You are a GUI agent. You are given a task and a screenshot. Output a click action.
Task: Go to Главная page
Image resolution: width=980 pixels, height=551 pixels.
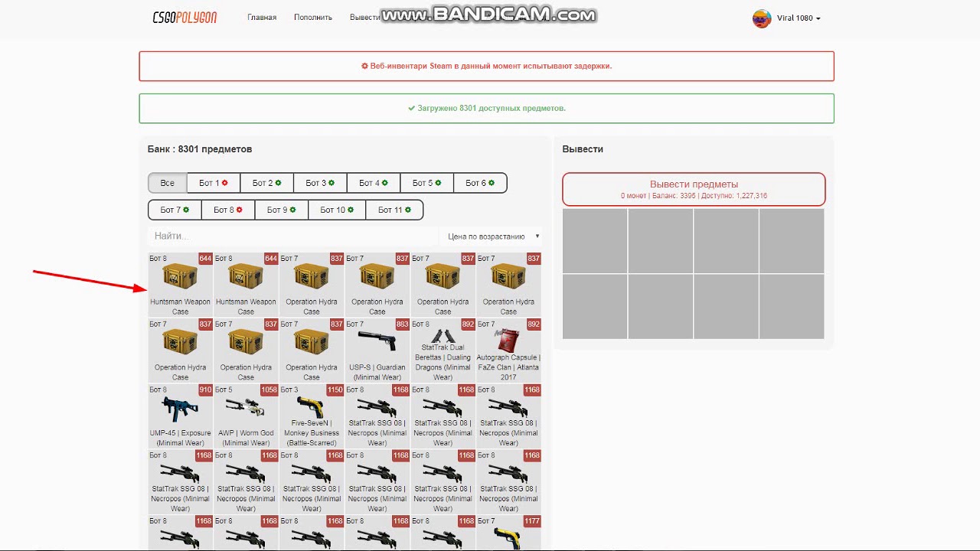262,18
